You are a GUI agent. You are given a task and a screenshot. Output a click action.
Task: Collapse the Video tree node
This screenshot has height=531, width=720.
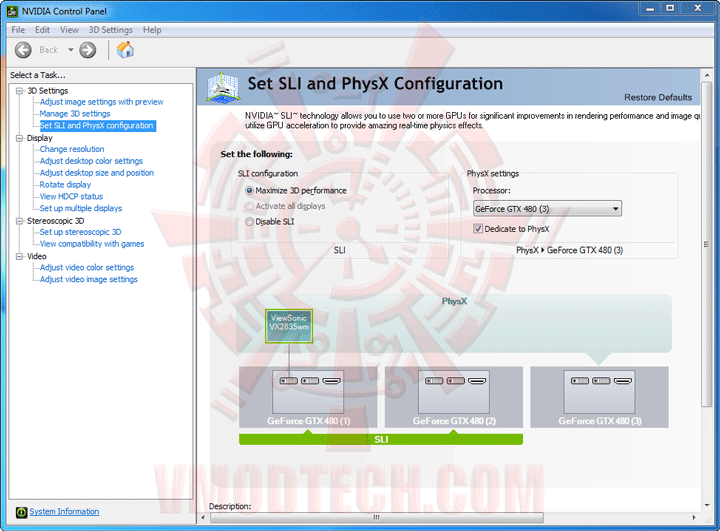coord(19,256)
